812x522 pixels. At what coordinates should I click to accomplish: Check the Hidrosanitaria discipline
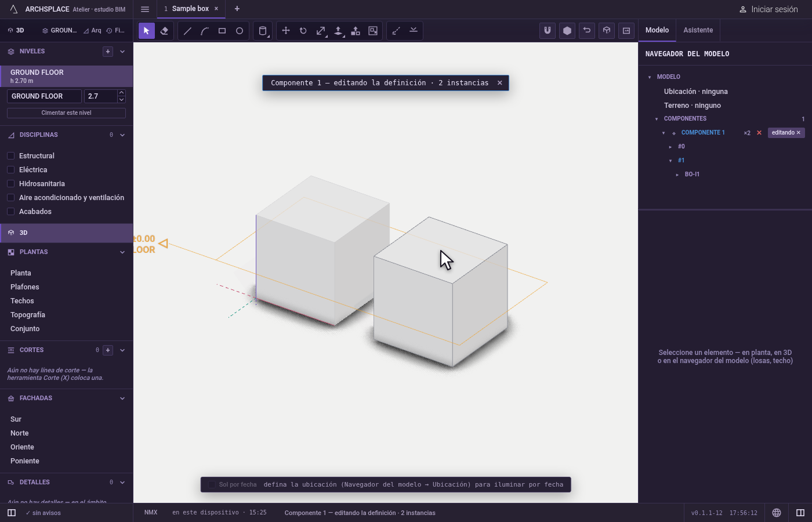10,183
